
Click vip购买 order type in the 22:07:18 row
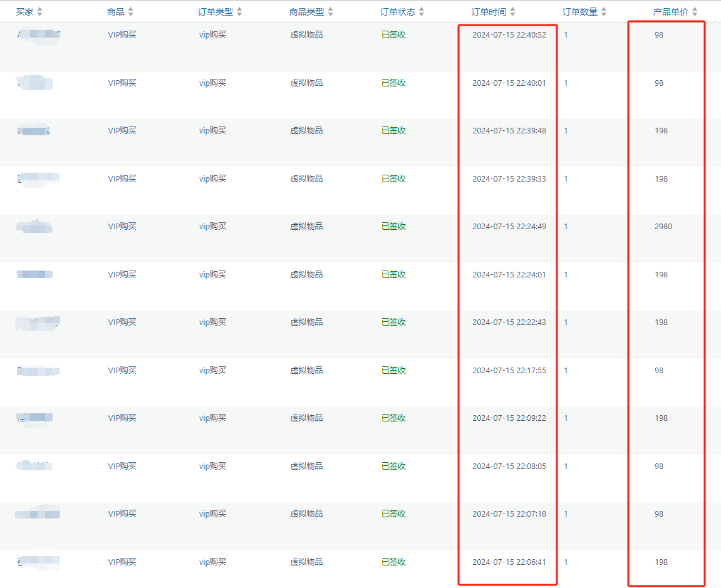point(212,514)
